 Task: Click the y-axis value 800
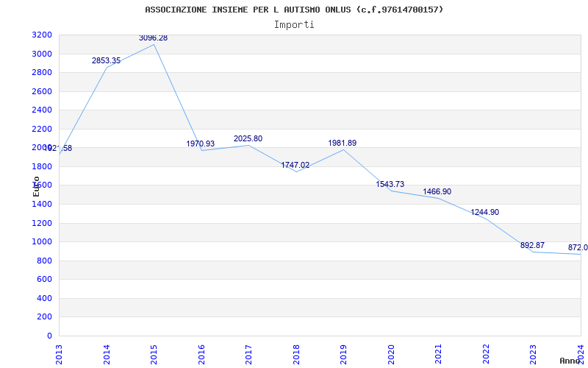tap(44, 261)
